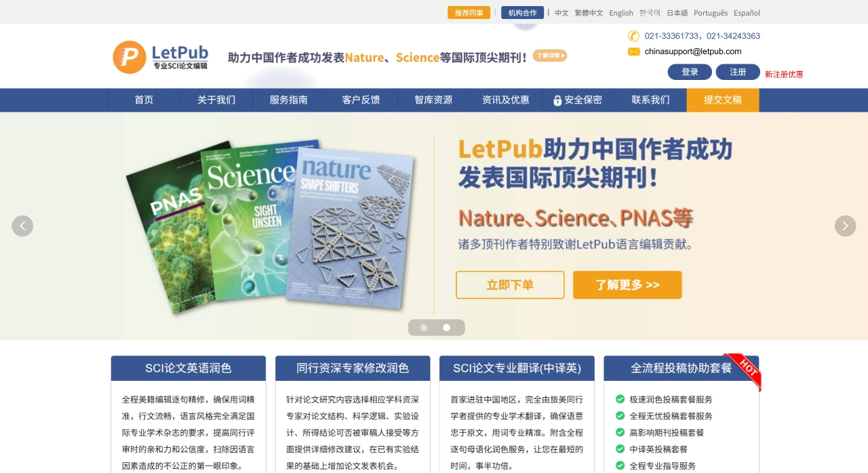The width and height of the screenshot is (868, 473).
Task: Open the 全流程投稿协助套餐 card header
Action: 681,368
